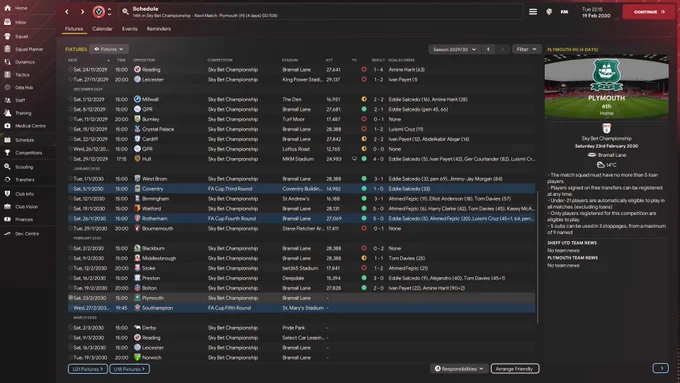Image resolution: width=680 pixels, height=383 pixels.
Task: Open the Responsibilities dropdown
Action: click(x=459, y=369)
